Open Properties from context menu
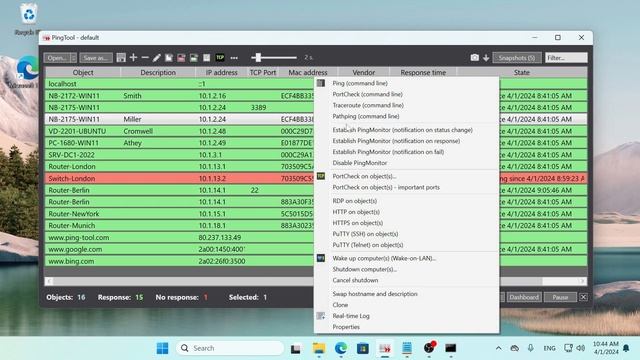 point(346,327)
